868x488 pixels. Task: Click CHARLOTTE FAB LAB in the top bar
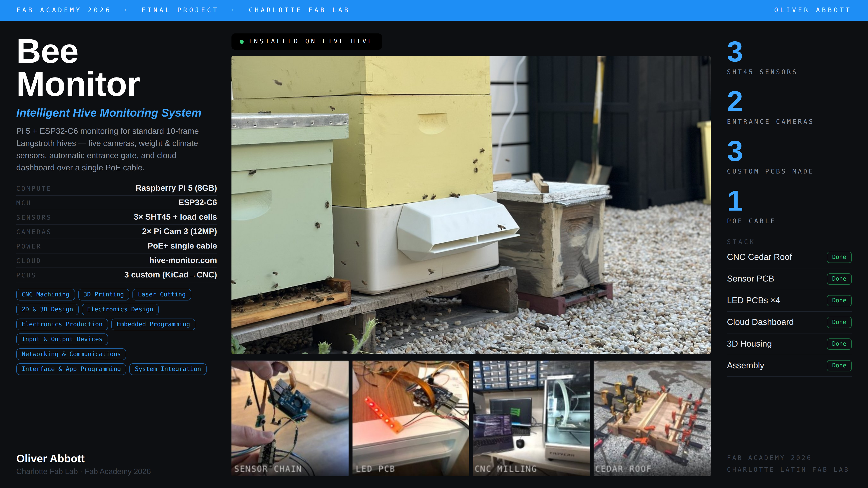(299, 10)
